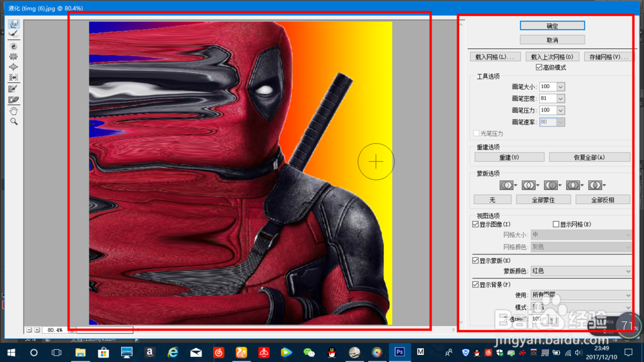The height and width of the screenshot is (362, 644).
Task: Open the Windows Start menu
Action: [11, 352]
